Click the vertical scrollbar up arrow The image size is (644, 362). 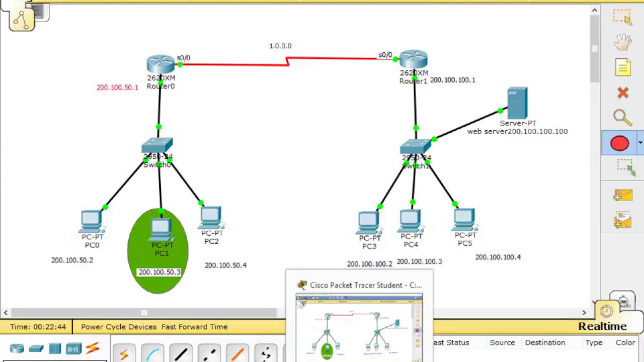(x=595, y=10)
